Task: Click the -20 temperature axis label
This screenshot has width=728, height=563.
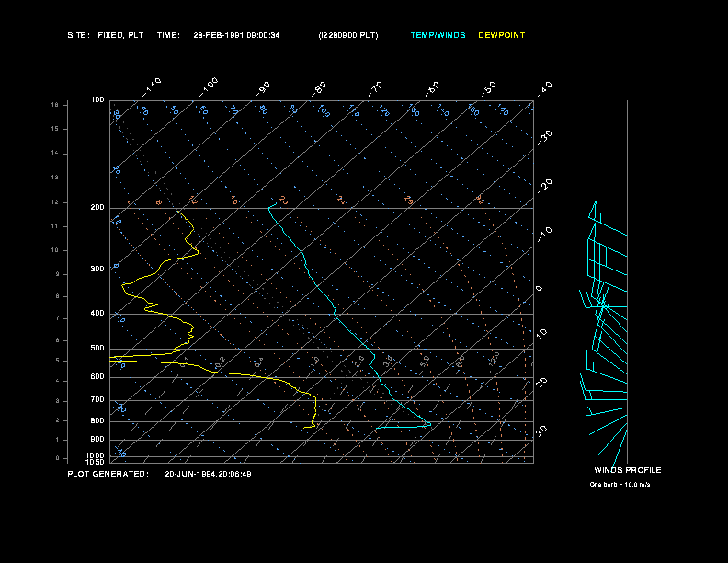Action: pos(544,186)
